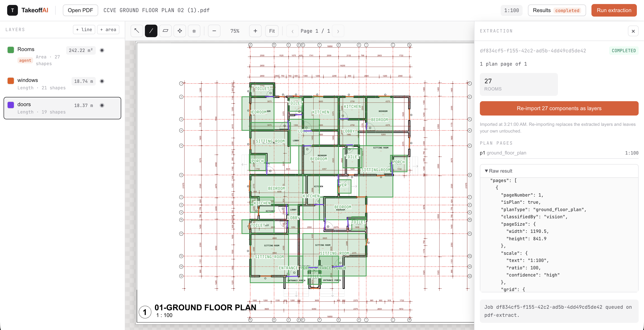Close the Extraction panel

[x=633, y=31]
